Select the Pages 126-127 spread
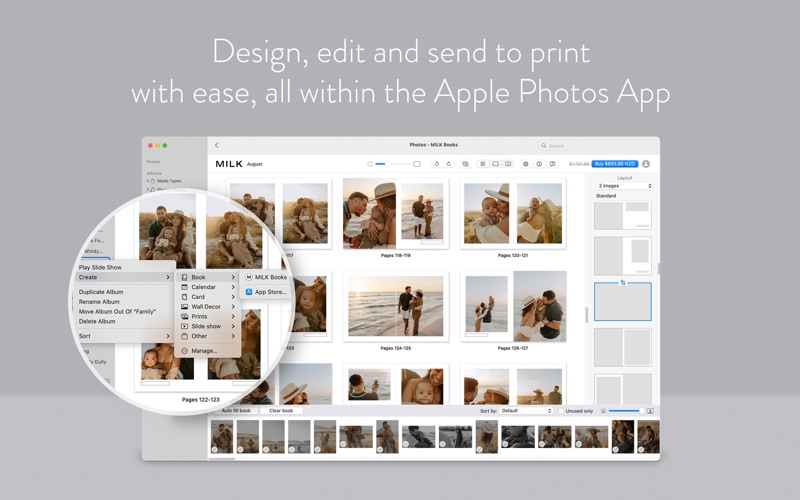Viewport: 800px width, 500px height. pyautogui.click(x=513, y=306)
